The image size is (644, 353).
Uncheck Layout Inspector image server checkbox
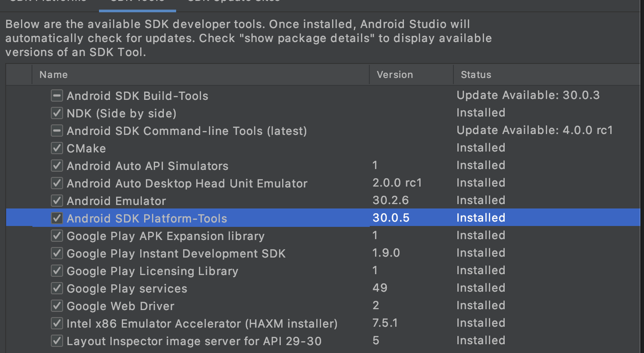[x=57, y=341]
